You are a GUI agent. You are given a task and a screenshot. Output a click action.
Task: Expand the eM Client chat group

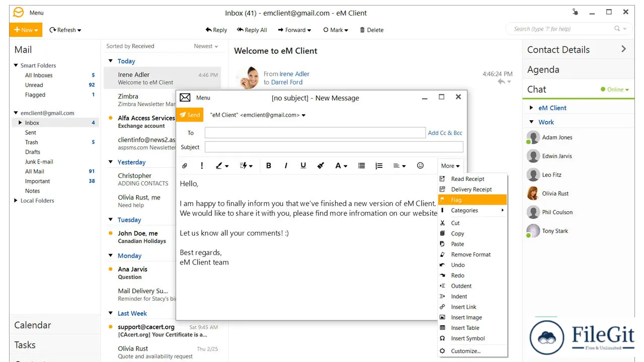(x=531, y=108)
